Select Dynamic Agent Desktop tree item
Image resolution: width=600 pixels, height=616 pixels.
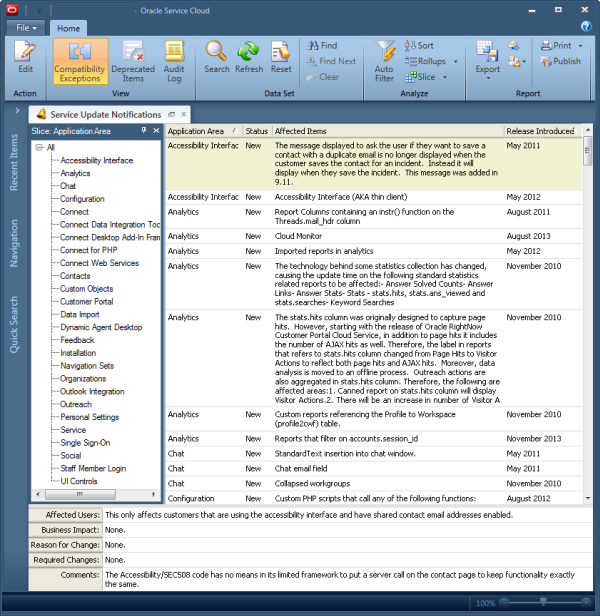[x=101, y=327]
